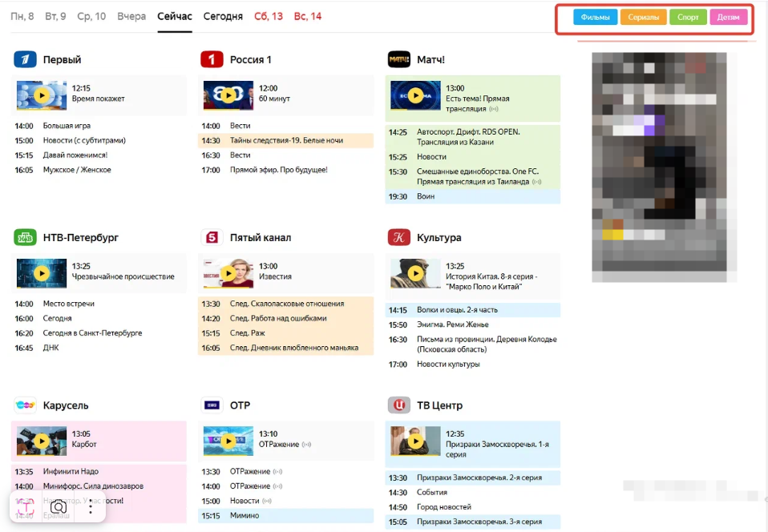Play ОТРажение on ОТР
768x532 pixels.
tap(228, 441)
